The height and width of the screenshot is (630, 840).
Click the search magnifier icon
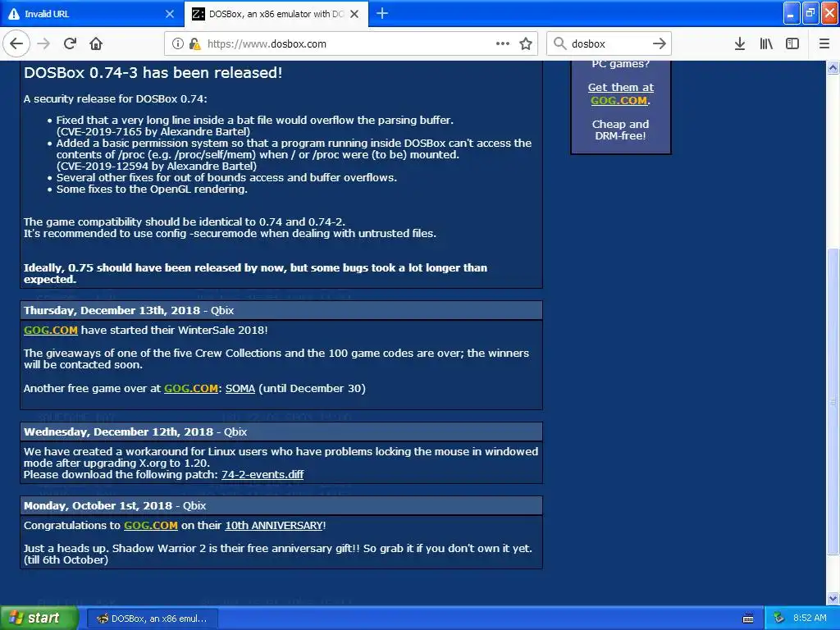(559, 43)
